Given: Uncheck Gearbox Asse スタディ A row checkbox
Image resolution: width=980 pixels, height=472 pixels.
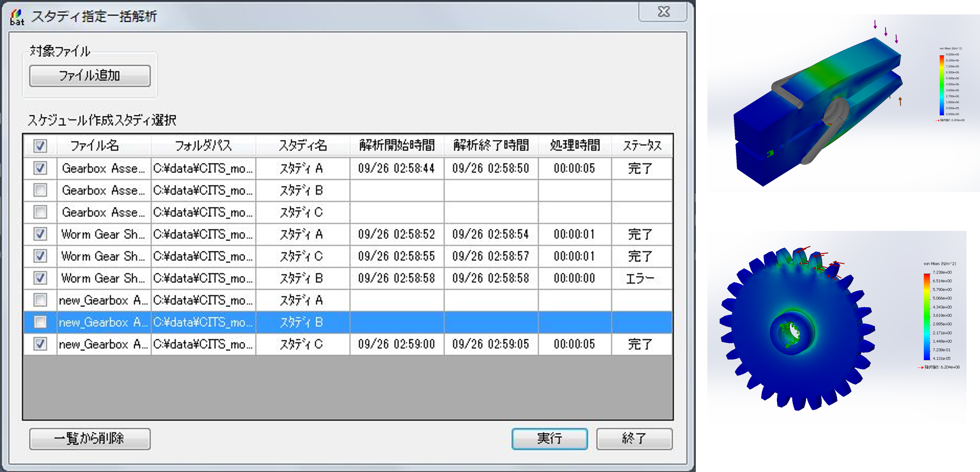Looking at the screenshot, I should (40, 168).
